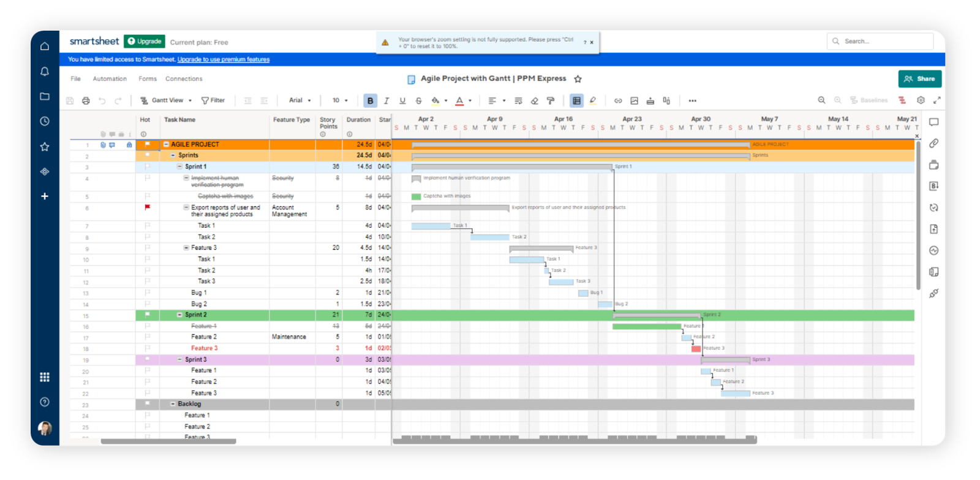Toggle the Hot flag on Bug 1 row
Image resolution: width=980 pixels, height=480 pixels.
tap(147, 293)
